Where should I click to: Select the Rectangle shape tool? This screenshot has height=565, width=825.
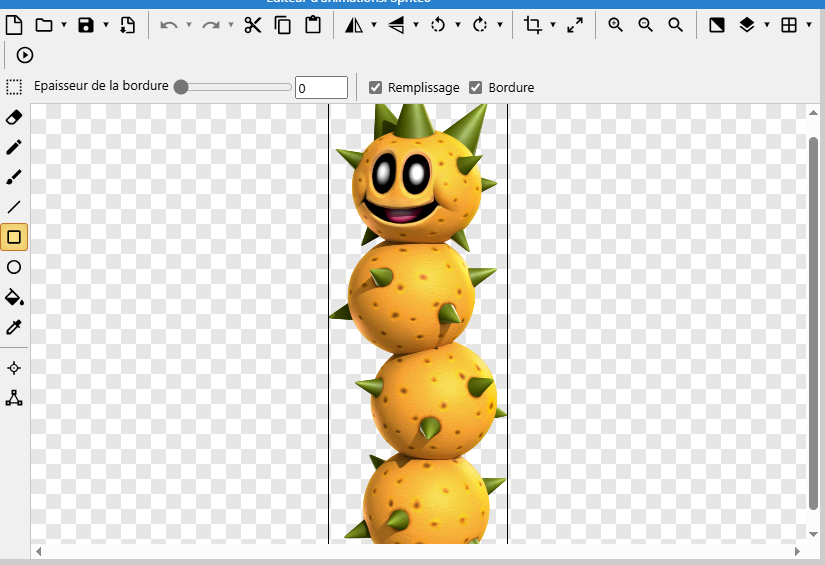coord(14,237)
